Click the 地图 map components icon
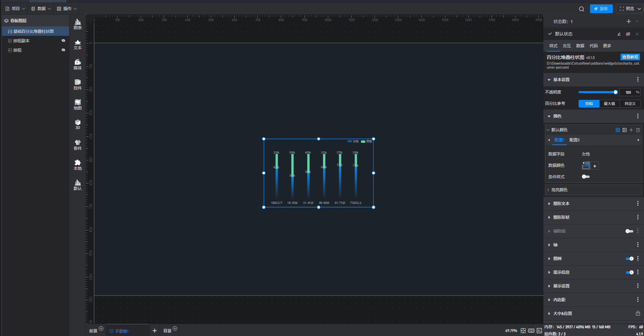 tap(77, 105)
